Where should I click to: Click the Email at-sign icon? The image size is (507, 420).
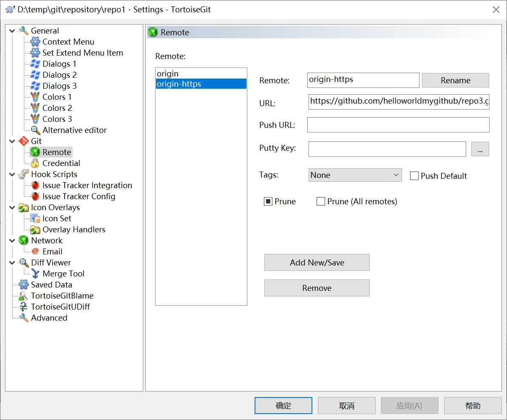coord(35,251)
